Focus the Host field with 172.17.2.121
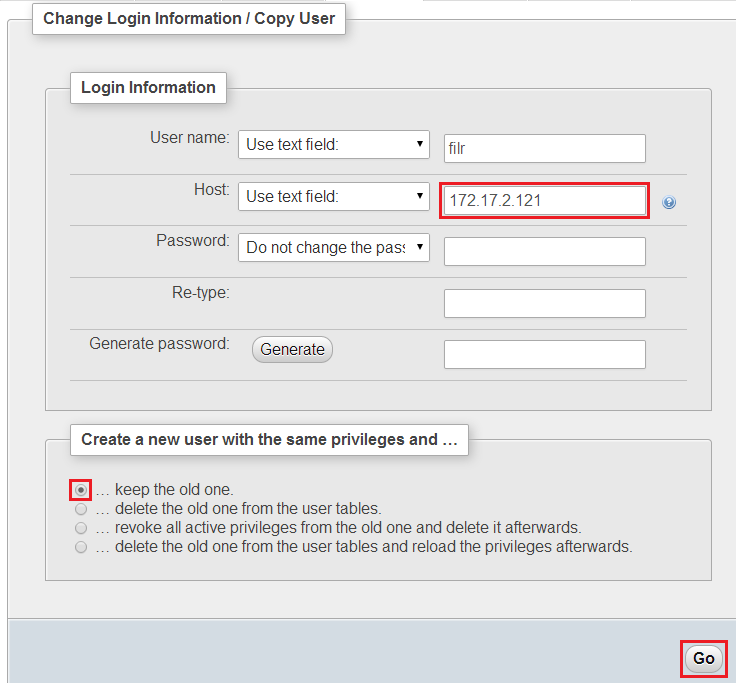736x683 pixels. point(545,200)
